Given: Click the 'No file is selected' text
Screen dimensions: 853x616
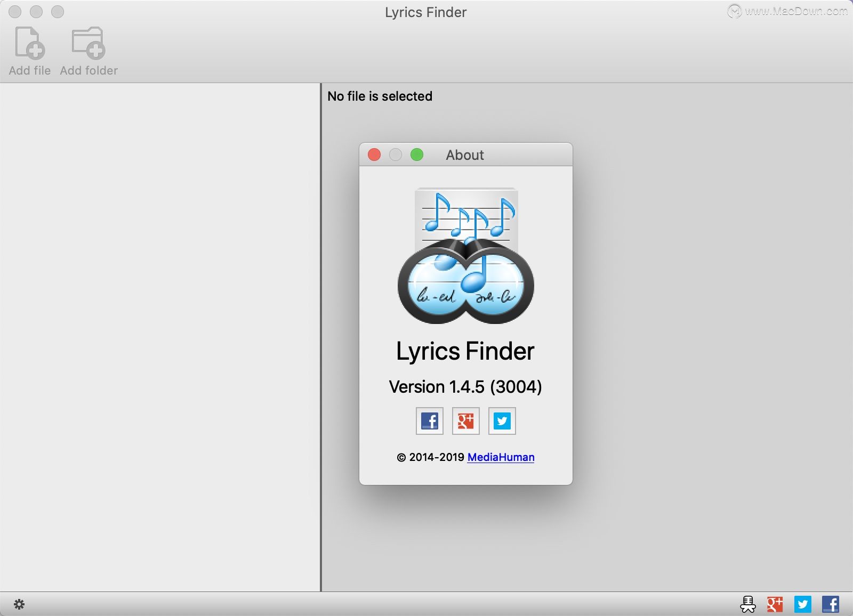Looking at the screenshot, I should click(380, 96).
